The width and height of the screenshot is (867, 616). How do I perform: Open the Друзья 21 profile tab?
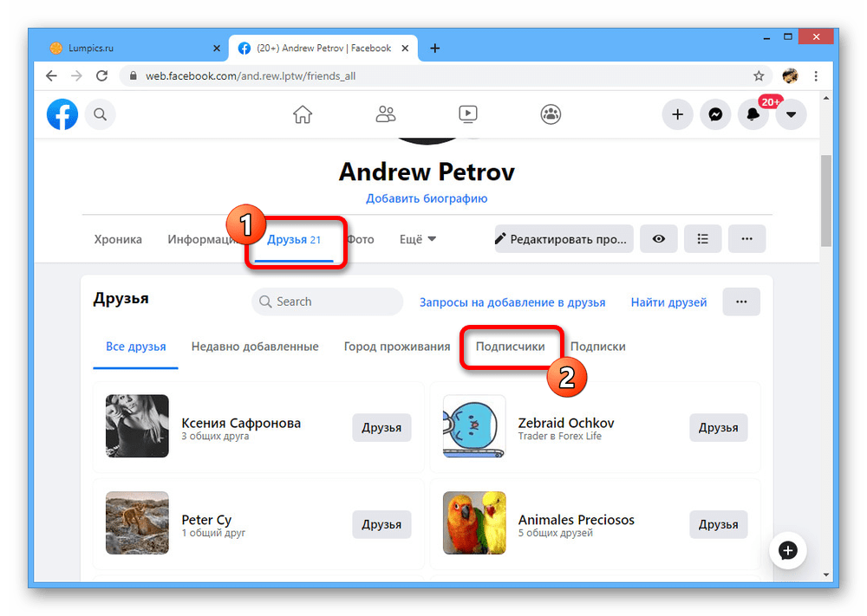(294, 240)
